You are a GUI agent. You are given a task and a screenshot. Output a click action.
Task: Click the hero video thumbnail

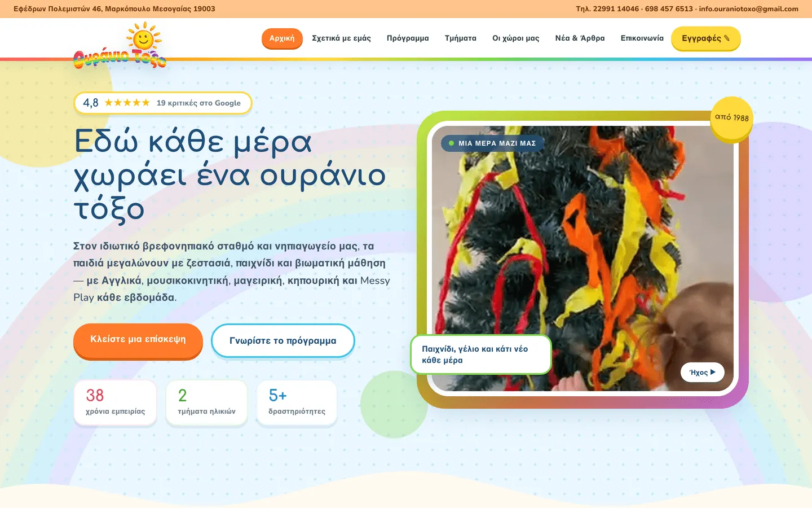[582, 259]
